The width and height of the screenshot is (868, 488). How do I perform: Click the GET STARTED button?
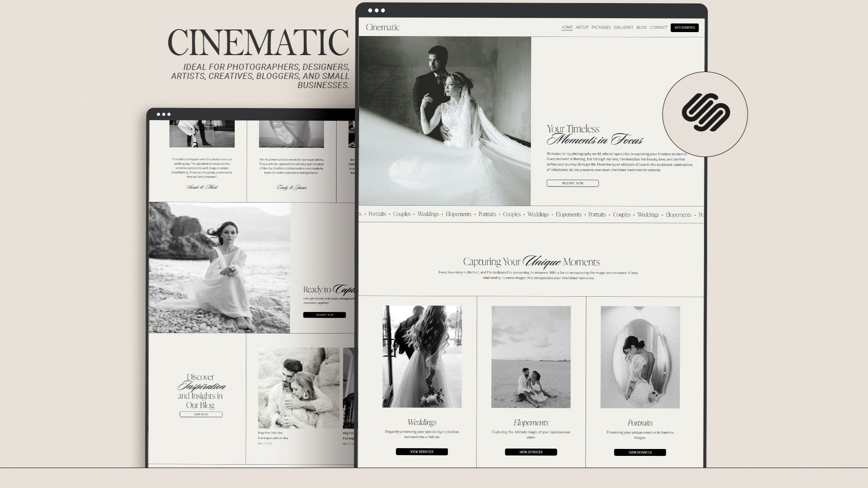[684, 27]
